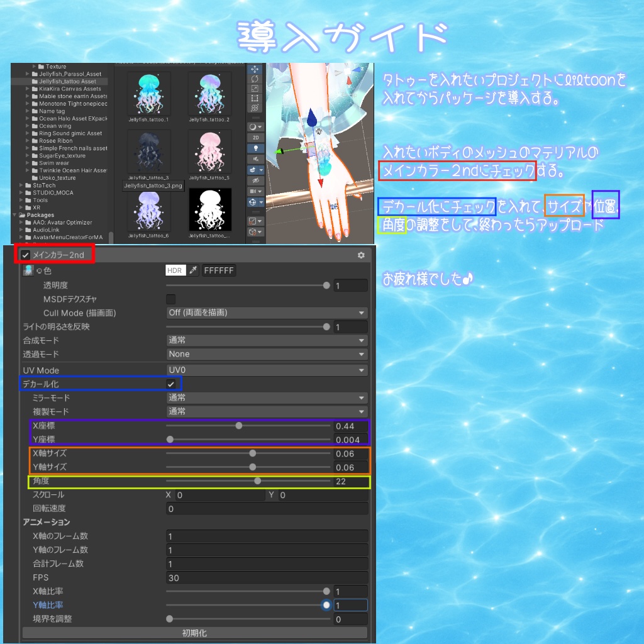Adjust the 透明度 slider handle
Image resolution: width=644 pixels, height=644 pixels.
pos(326,286)
